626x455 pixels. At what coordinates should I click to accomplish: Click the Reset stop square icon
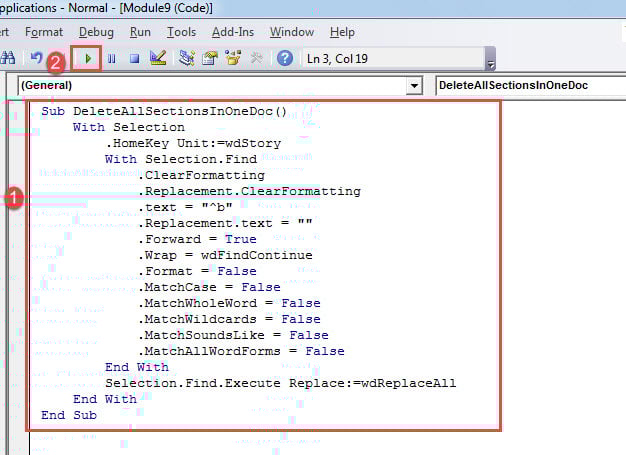pyautogui.click(x=135, y=59)
